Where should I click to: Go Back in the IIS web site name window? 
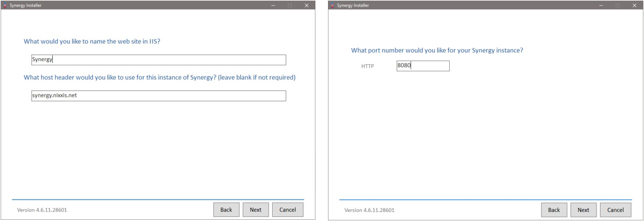(226, 210)
